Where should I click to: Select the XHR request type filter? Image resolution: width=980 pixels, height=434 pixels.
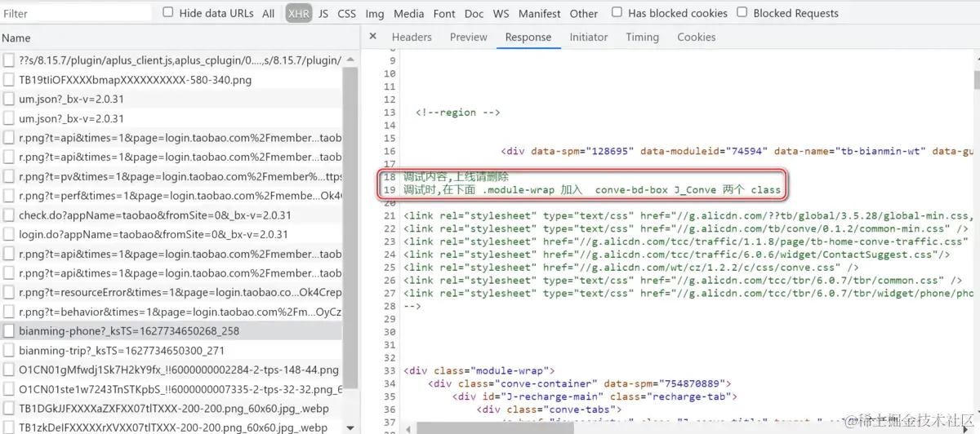click(x=299, y=13)
